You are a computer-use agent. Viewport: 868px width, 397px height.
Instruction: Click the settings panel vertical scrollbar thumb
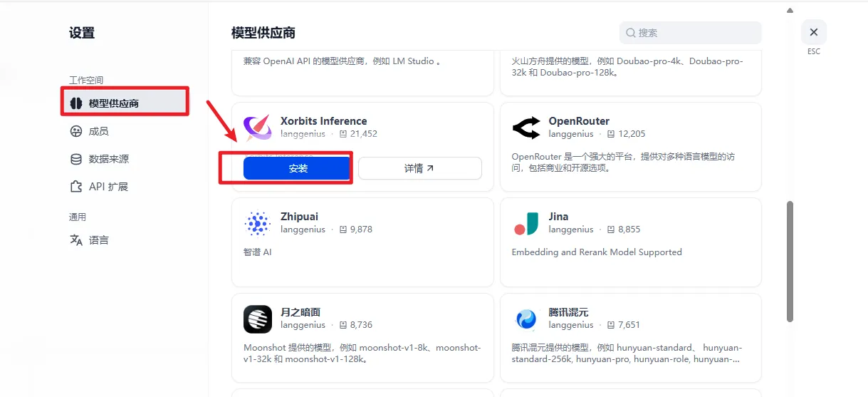click(790, 261)
